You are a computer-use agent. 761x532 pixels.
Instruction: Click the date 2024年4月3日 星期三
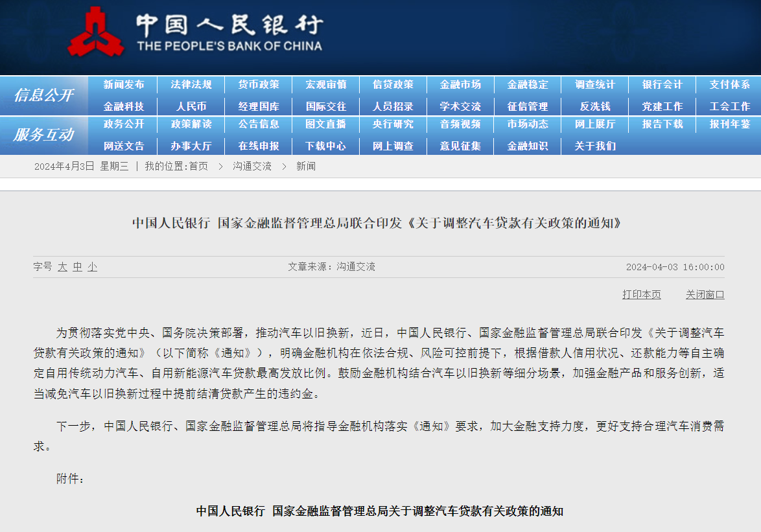(82, 167)
